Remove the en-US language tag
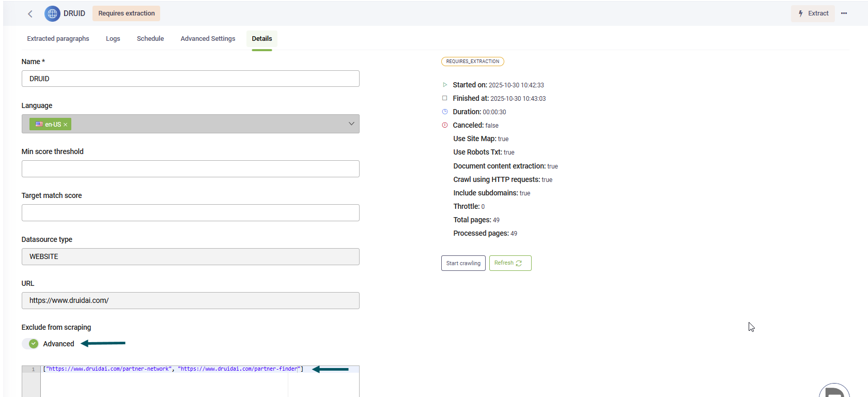 pos(66,125)
